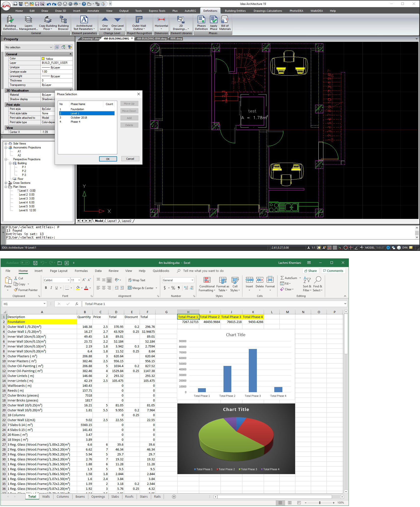
Task: Click Yellow color swatch in Property panel
Action: tap(43, 59)
